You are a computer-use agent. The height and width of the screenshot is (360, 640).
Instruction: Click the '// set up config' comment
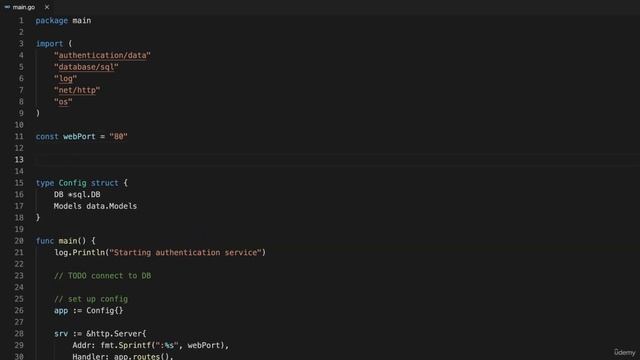91,299
